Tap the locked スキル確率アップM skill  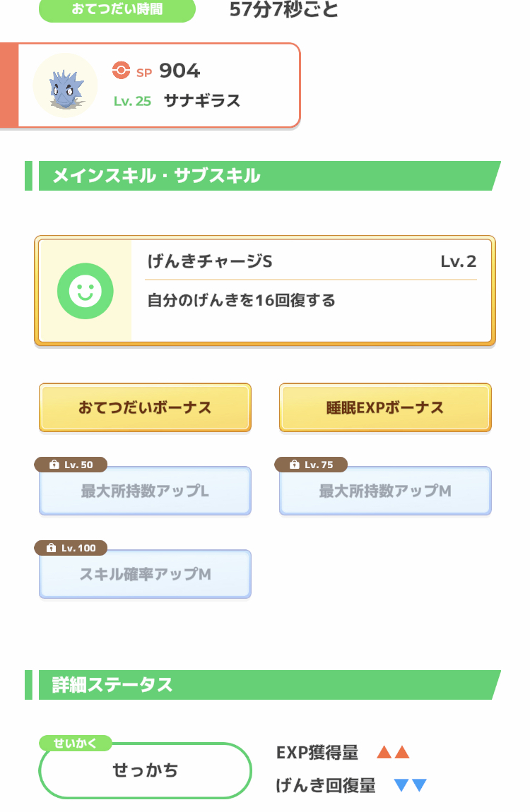click(145, 575)
